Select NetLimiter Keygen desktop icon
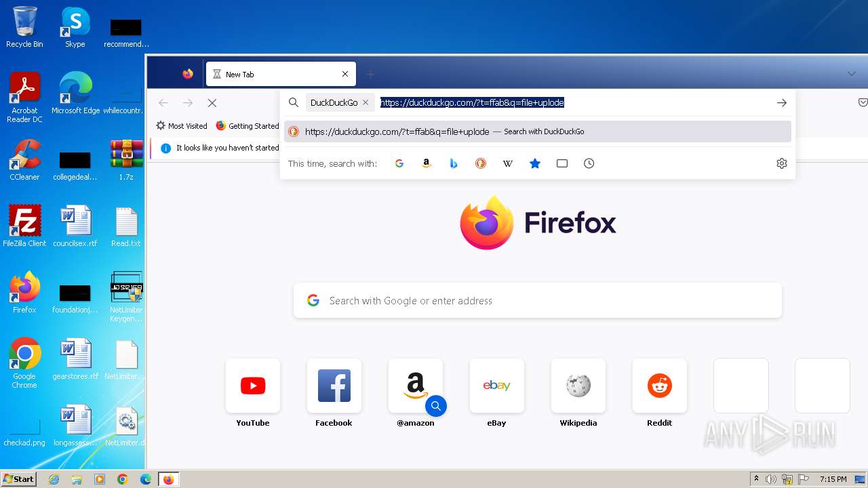Viewport: 868px width, 488px height. pos(126,296)
